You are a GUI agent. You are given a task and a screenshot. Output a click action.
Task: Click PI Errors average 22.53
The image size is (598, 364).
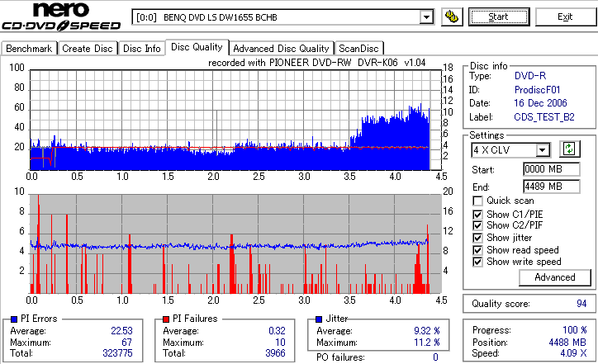[121, 331]
